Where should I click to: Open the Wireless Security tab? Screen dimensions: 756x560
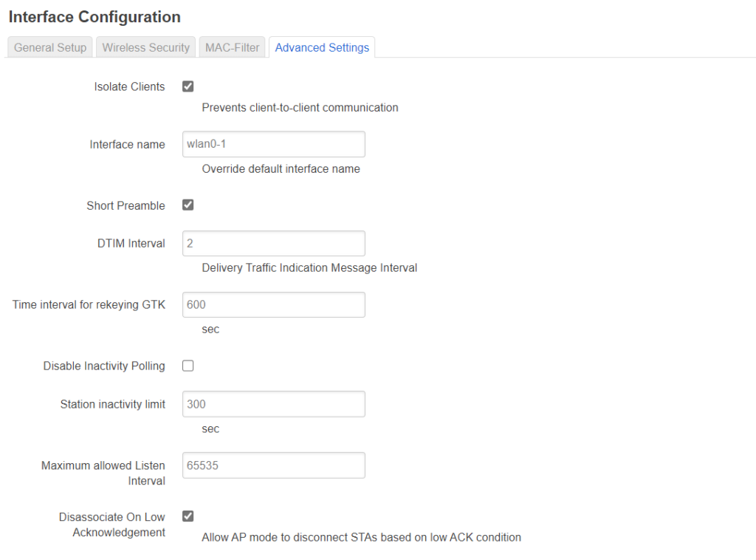[x=145, y=47]
